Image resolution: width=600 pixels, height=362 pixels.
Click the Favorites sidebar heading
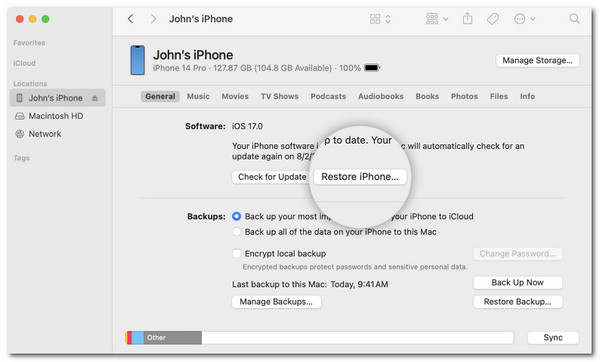coord(29,43)
